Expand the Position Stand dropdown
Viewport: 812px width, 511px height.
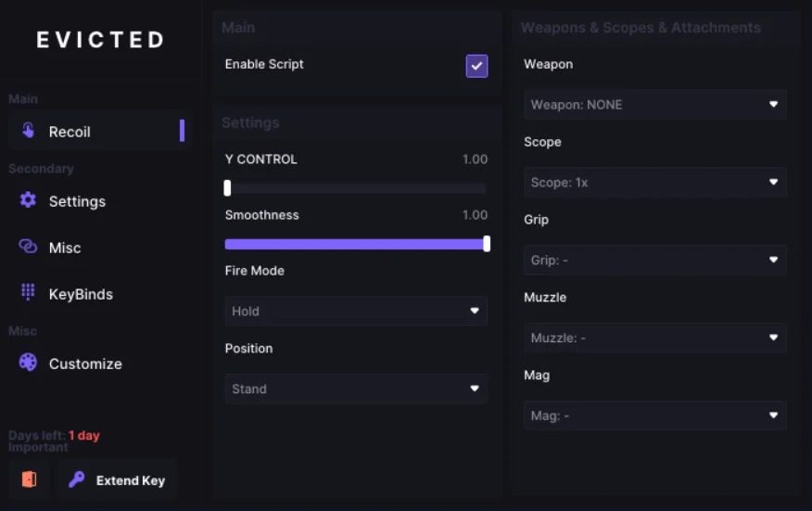pyautogui.click(x=356, y=389)
